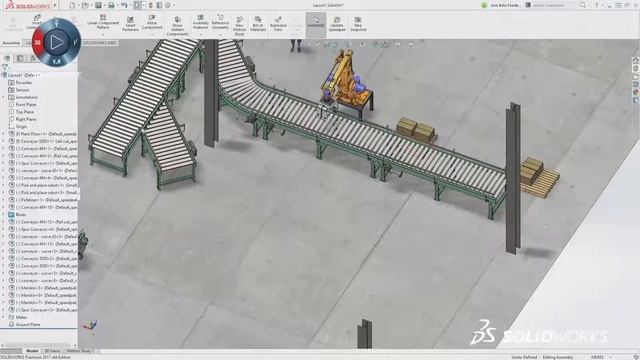Expand the Plant Floor component node
Image resolution: width=640 pixels, height=360 pixels.
[4, 134]
